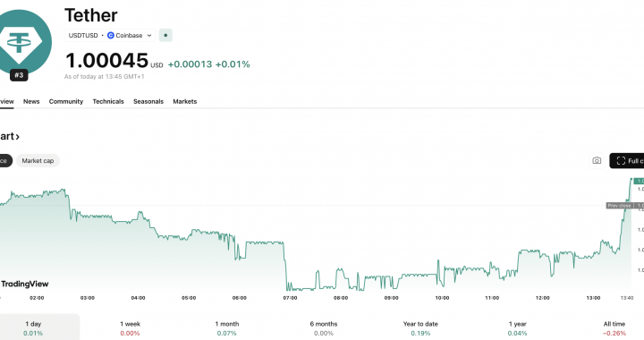Click the Tether logo icon
The width and height of the screenshot is (644, 340).
[24, 42]
